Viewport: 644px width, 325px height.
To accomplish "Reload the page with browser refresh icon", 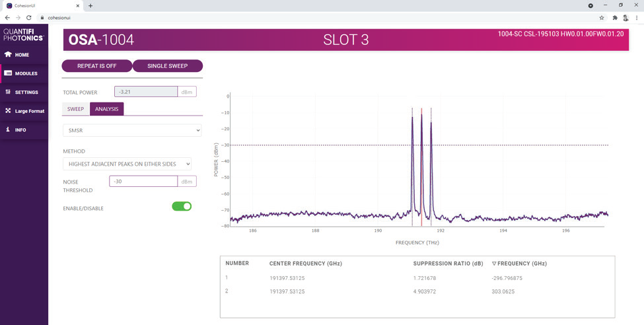I will click(28, 18).
